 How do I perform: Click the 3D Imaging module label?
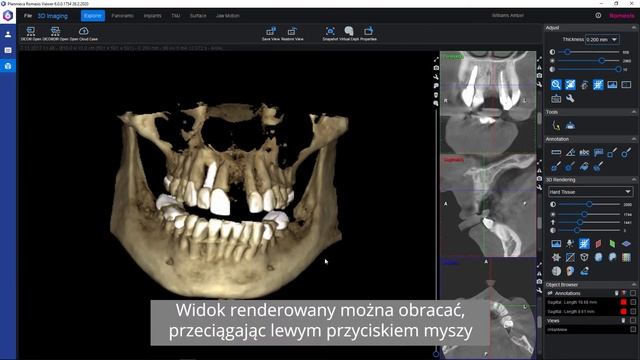53,16
